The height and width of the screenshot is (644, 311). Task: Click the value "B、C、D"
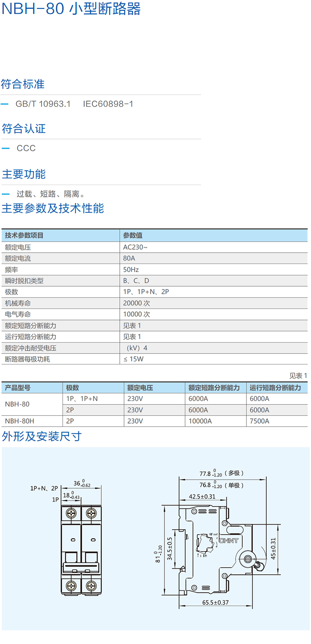pos(136,281)
